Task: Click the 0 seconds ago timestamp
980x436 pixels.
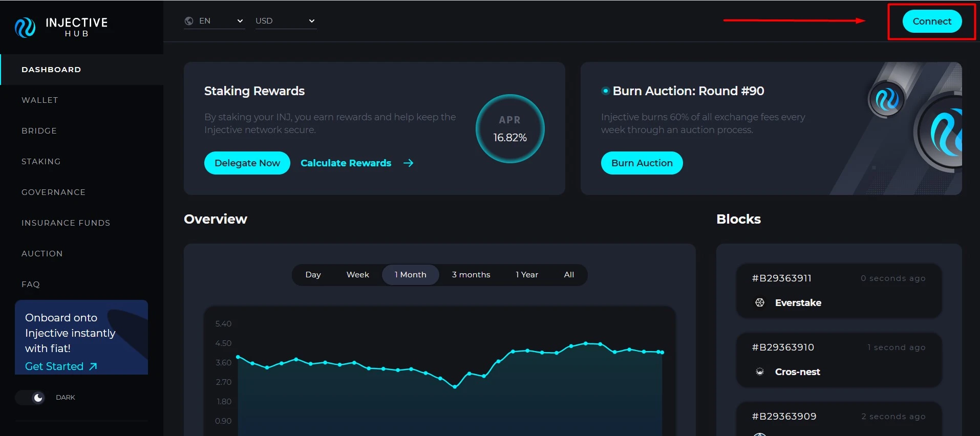Action: click(x=893, y=278)
